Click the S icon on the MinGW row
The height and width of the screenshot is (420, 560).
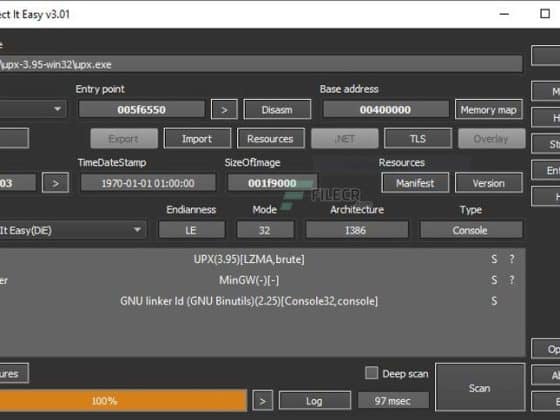pos(494,280)
